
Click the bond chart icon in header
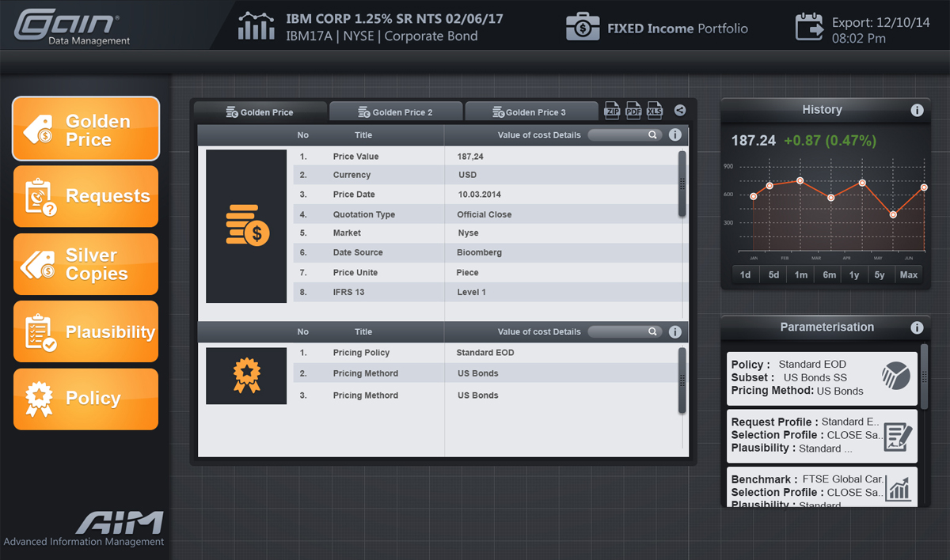pos(256,26)
